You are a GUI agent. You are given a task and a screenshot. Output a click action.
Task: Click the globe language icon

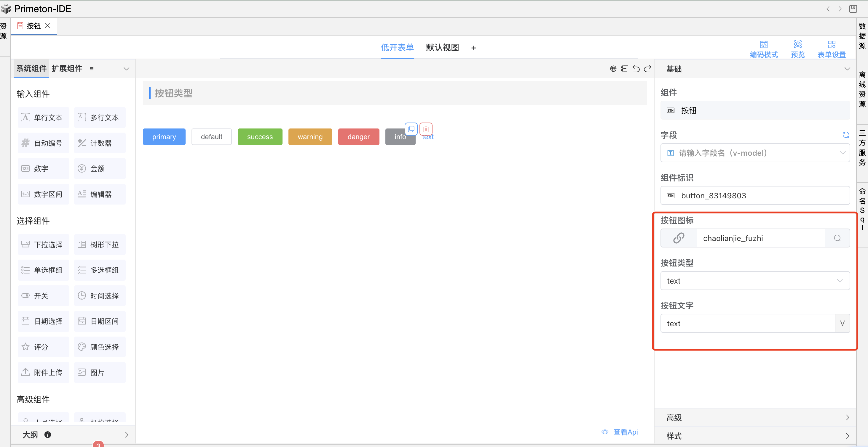pyautogui.click(x=613, y=69)
